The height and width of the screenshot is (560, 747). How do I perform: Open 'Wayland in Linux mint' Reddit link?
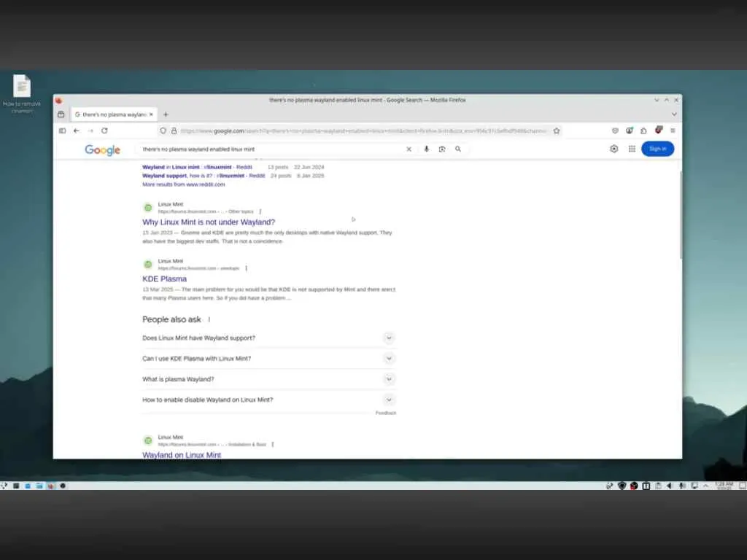tap(197, 167)
